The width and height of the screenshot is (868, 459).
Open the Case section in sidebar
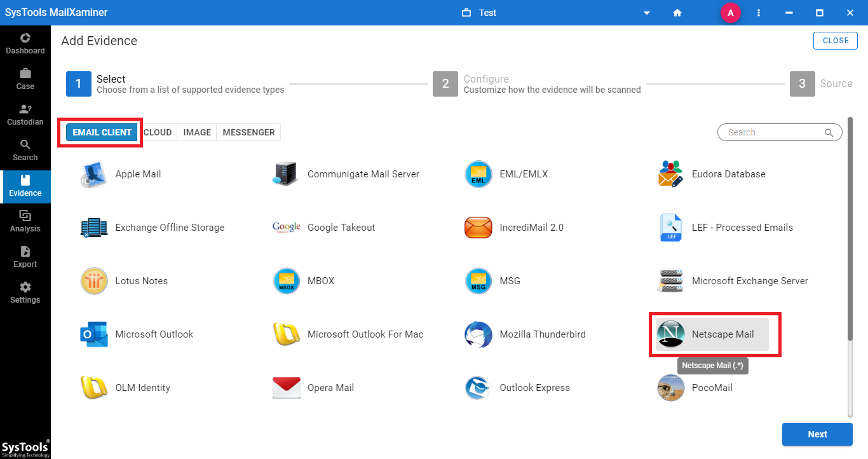coord(25,79)
